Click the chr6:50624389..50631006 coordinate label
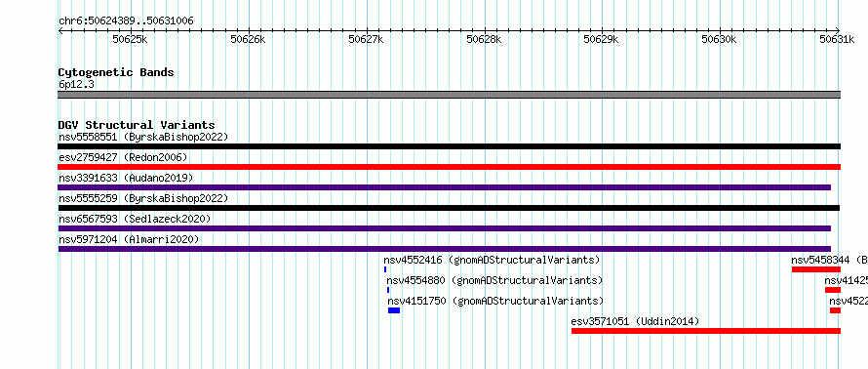 (x=126, y=21)
